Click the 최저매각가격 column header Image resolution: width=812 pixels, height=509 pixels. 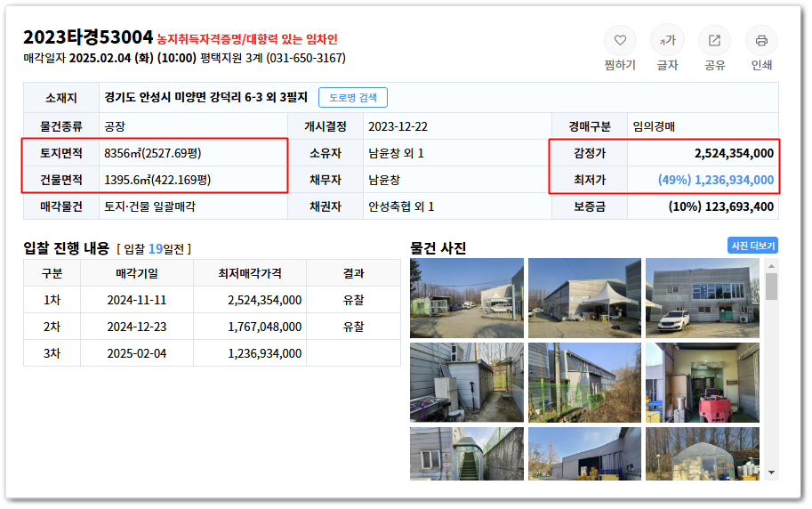[250, 274]
